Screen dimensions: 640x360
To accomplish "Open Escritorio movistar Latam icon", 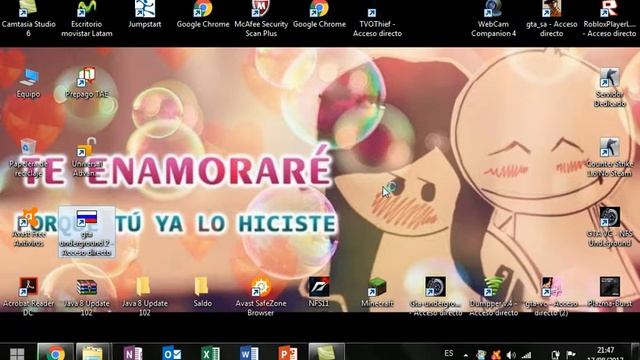I will (x=87, y=18).
